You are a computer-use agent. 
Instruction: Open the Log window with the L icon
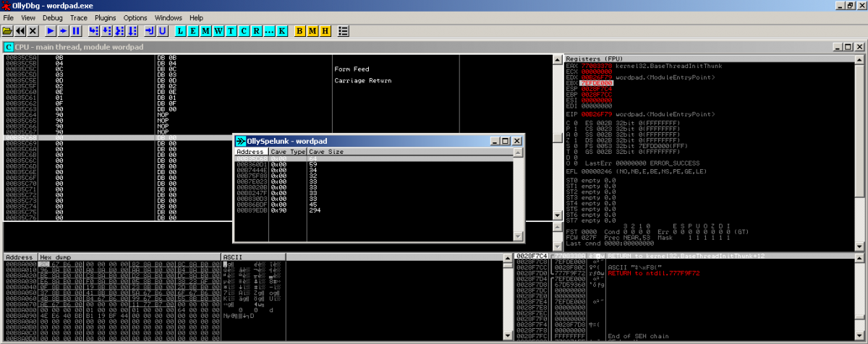[x=182, y=31]
